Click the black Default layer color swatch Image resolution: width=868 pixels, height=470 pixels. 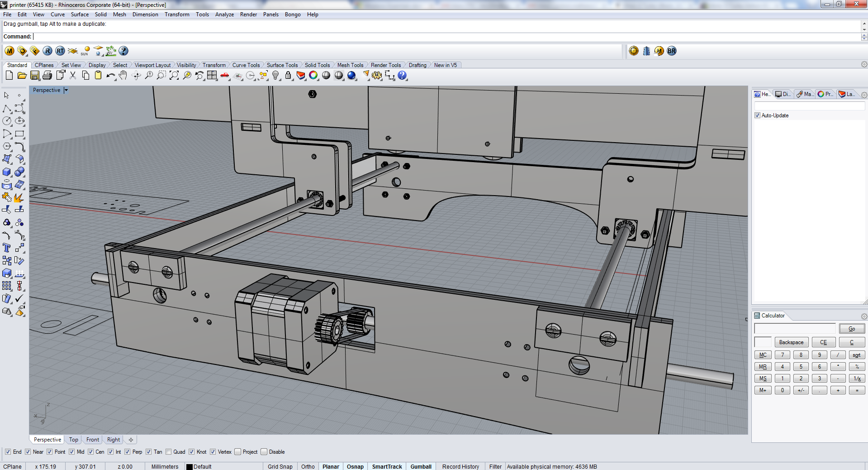coord(190,467)
